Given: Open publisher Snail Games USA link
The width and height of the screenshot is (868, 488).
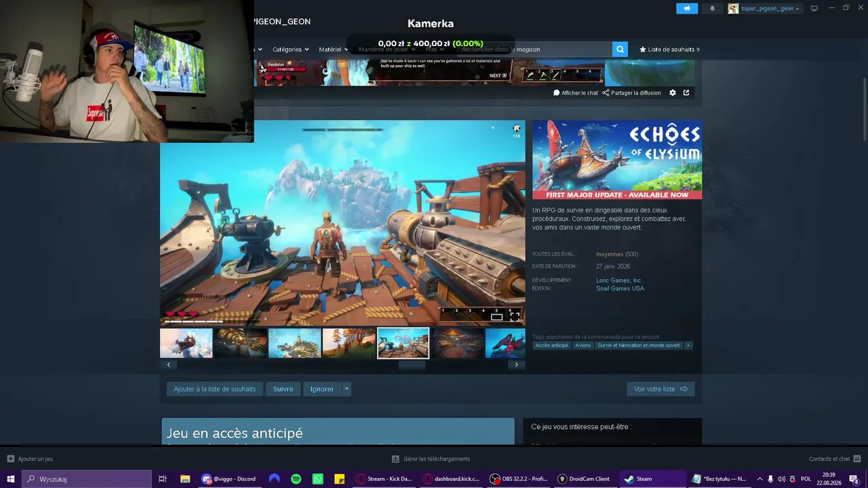Looking at the screenshot, I should click(x=620, y=289).
